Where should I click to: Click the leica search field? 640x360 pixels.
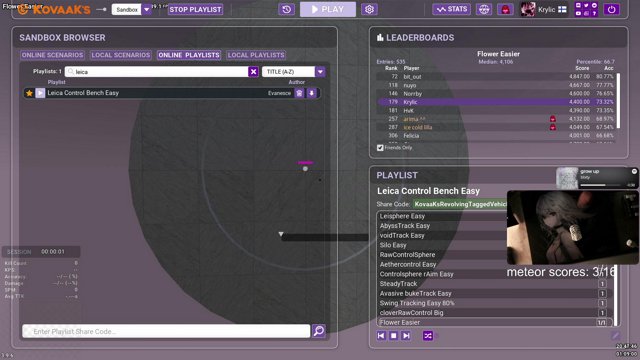[157, 72]
